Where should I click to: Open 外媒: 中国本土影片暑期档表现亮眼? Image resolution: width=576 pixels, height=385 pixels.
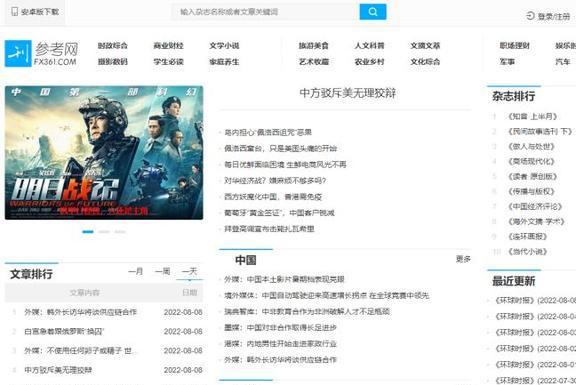pos(284,279)
